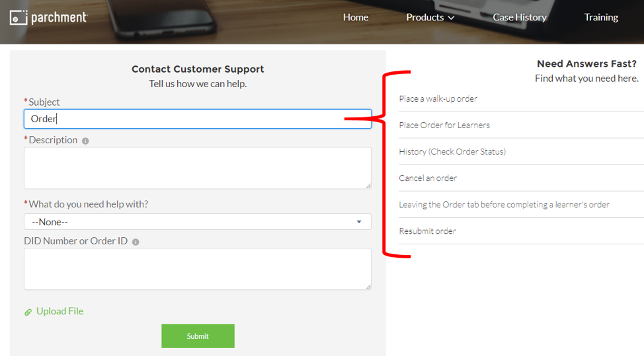The width and height of the screenshot is (644, 356).
Task: Open the 'What do you need help with?' dropdown
Action: pyautogui.click(x=197, y=222)
